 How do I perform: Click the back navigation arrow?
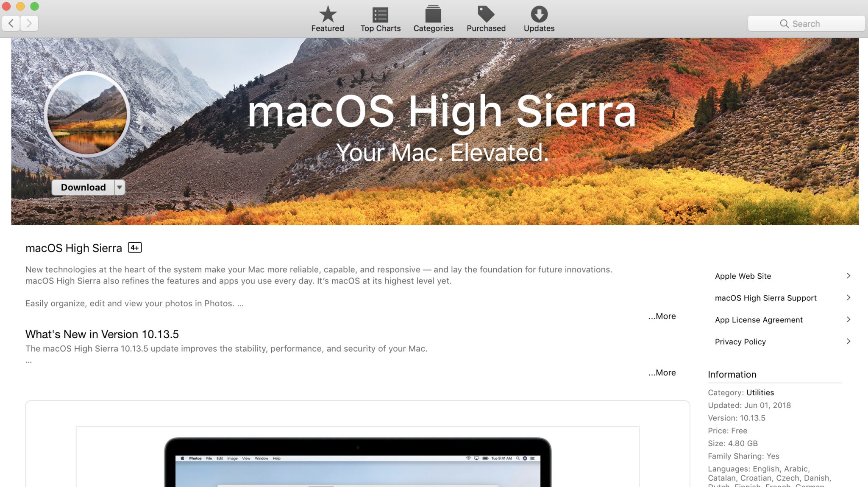coord(11,23)
